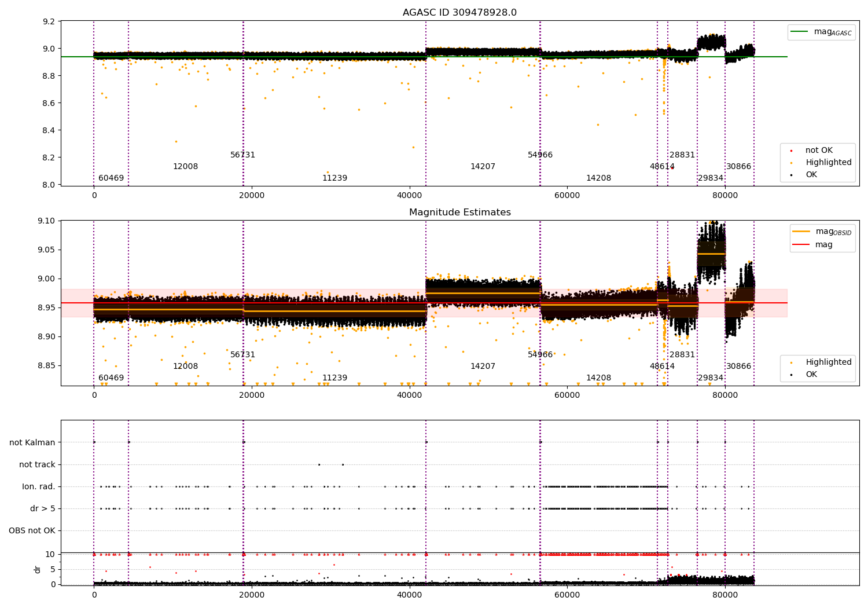Image resolution: width=868 pixels, height=608 pixels.
Task: Click the plot title AGASC ID 309478928.0
Action: [460, 13]
